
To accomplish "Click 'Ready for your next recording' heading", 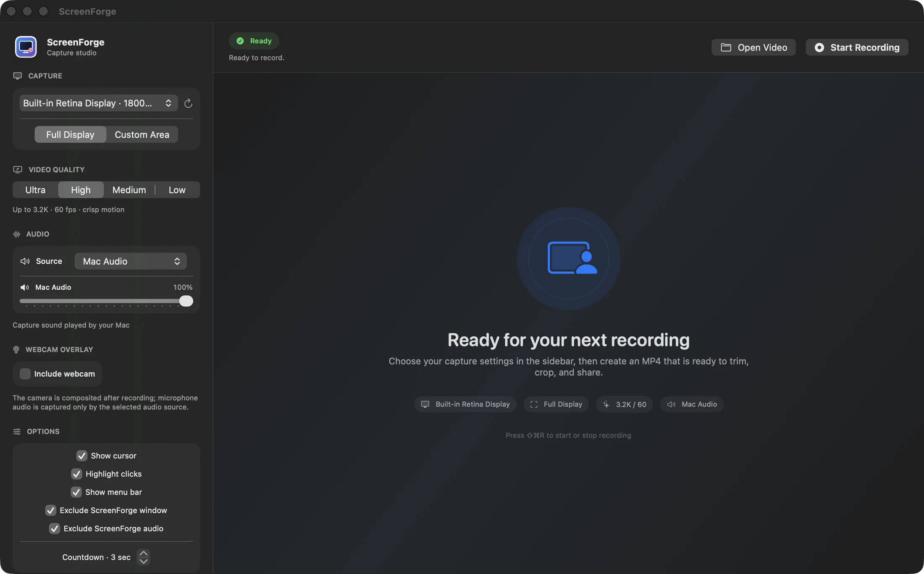I will pyautogui.click(x=568, y=340).
